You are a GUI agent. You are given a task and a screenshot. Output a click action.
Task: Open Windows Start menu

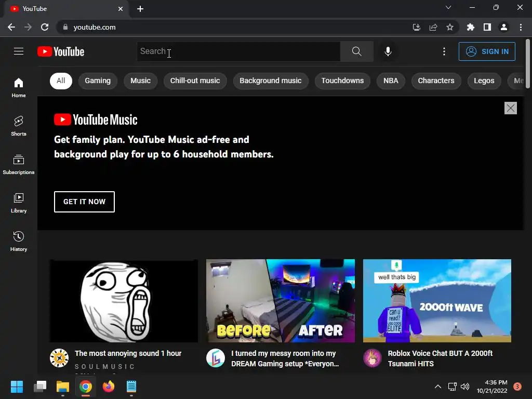tap(17, 387)
